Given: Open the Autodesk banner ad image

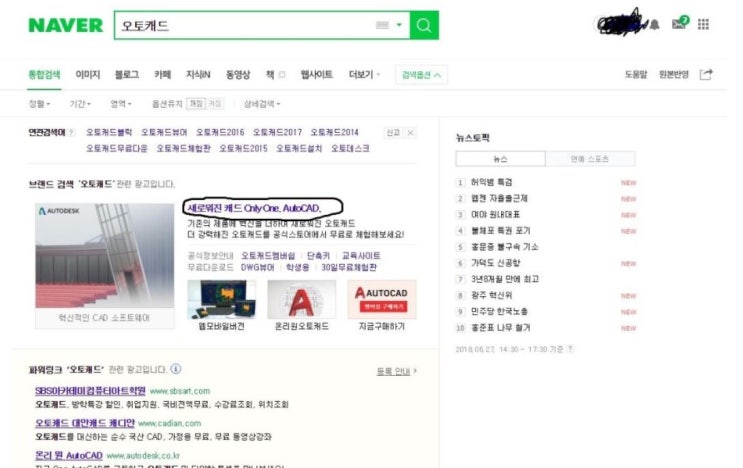Looking at the screenshot, I should [x=105, y=256].
